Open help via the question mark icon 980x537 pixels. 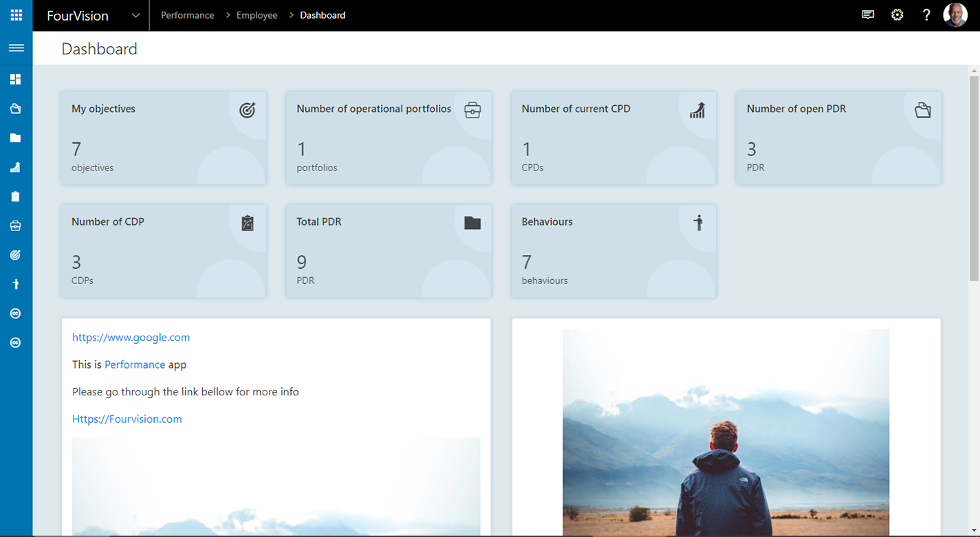(x=926, y=14)
